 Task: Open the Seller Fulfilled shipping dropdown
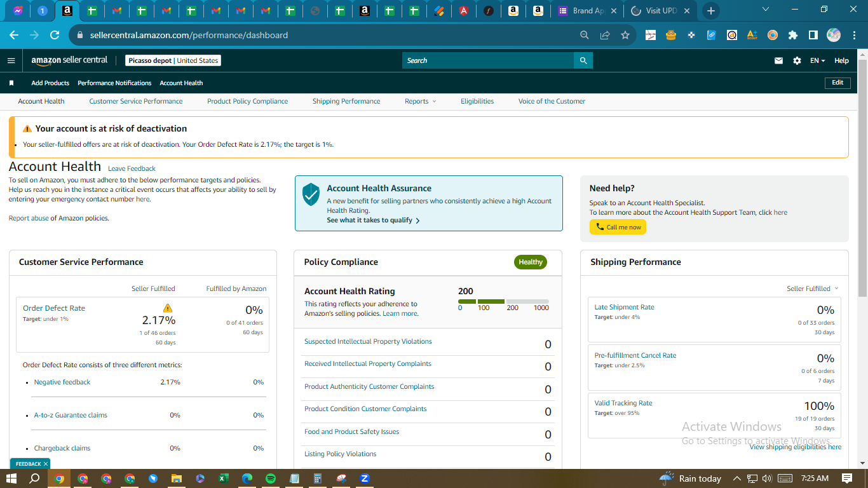[x=813, y=288]
